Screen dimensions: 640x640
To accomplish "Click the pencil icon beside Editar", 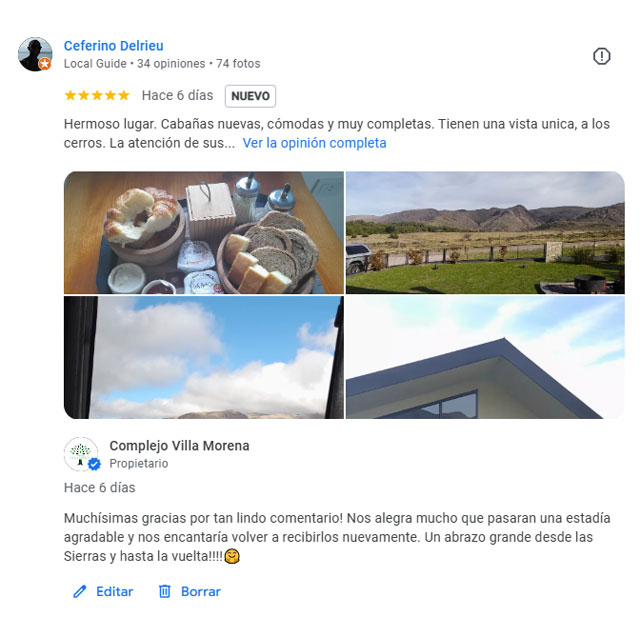I will point(80,591).
